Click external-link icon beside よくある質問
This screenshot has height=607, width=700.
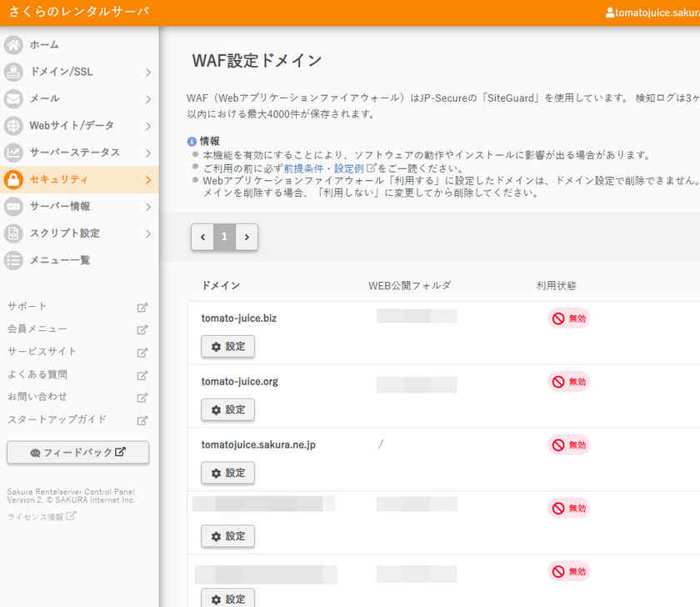tap(142, 375)
